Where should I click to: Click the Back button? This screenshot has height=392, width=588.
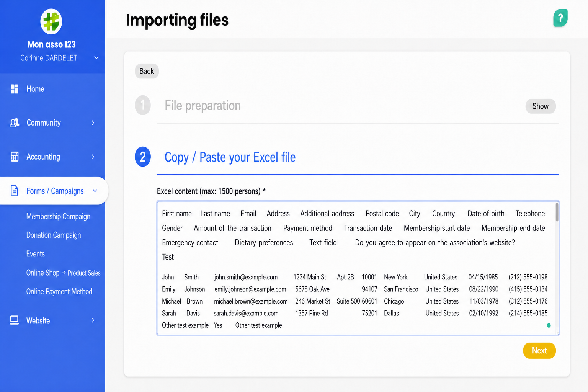147,71
